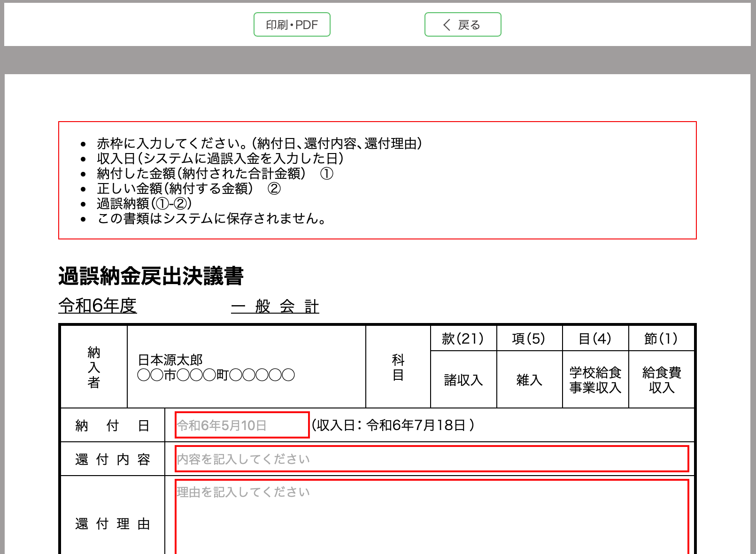Click the 学校給食事業収入 cell
Screen dimensions: 756x554
(595, 379)
